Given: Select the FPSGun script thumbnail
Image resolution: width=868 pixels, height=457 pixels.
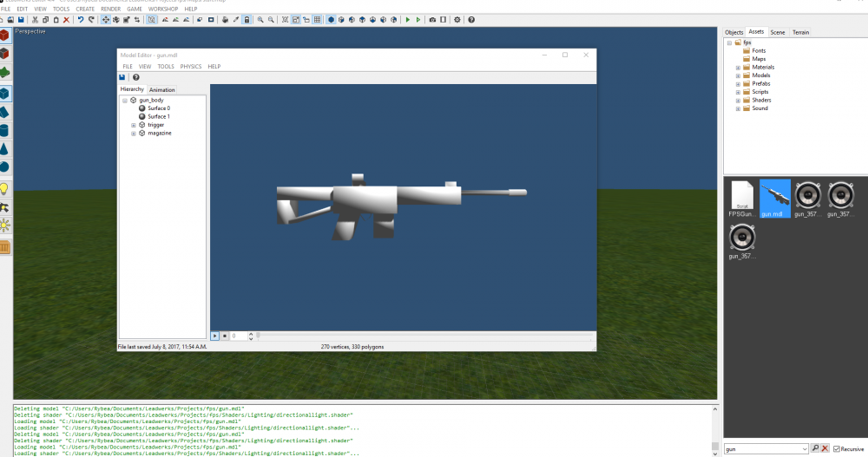Looking at the screenshot, I should point(740,199).
